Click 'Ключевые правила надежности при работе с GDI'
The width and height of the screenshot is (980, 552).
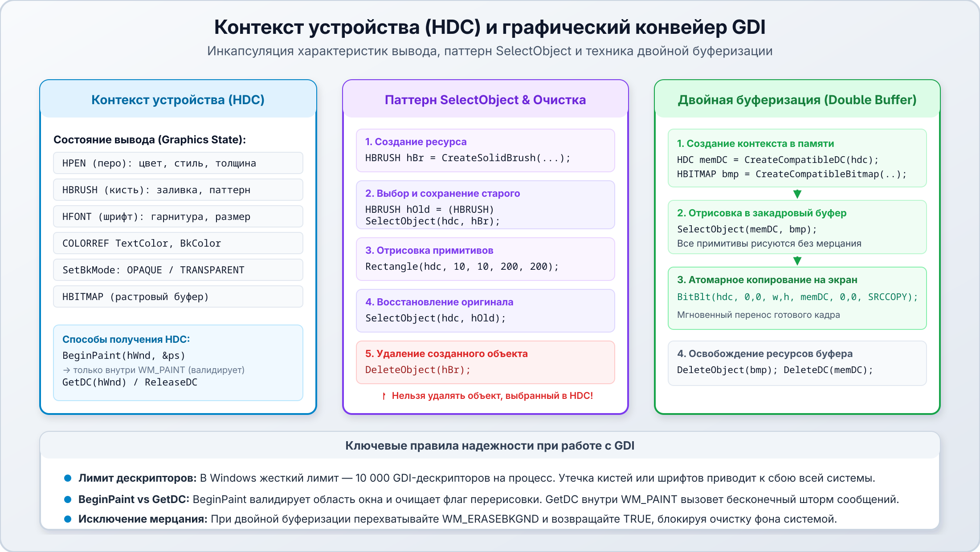490,446
